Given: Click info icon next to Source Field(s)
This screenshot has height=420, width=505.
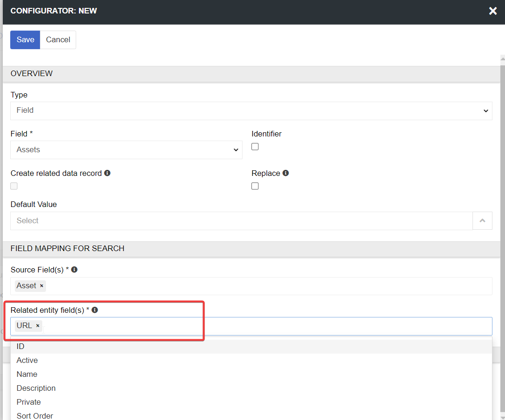Looking at the screenshot, I should pyautogui.click(x=74, y=270).
